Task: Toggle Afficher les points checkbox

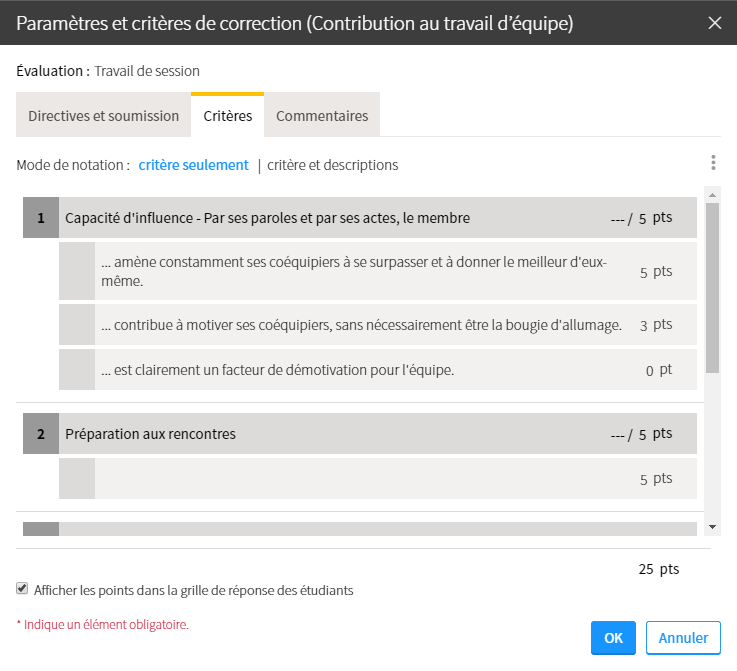Action: click(22, 589)
